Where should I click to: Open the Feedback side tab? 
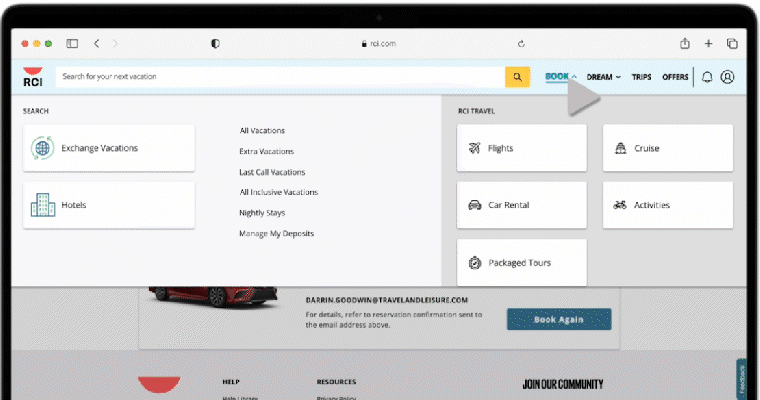pos(742,379)
